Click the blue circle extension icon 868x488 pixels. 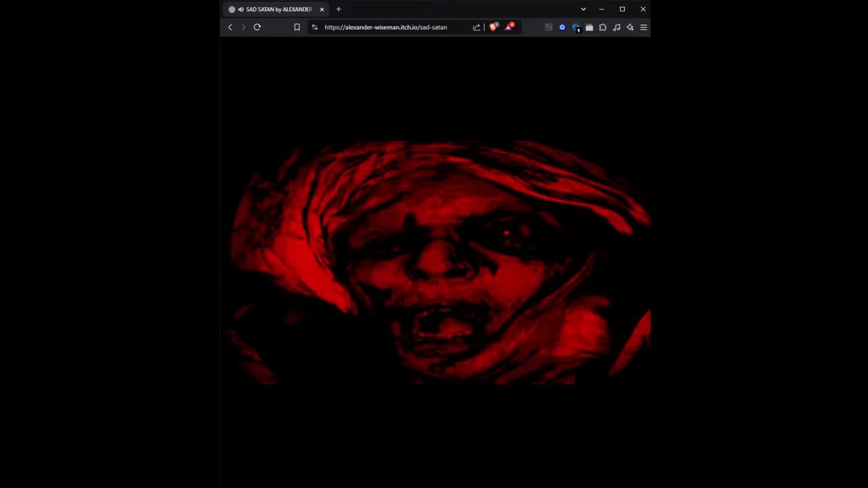click(562, 27)
